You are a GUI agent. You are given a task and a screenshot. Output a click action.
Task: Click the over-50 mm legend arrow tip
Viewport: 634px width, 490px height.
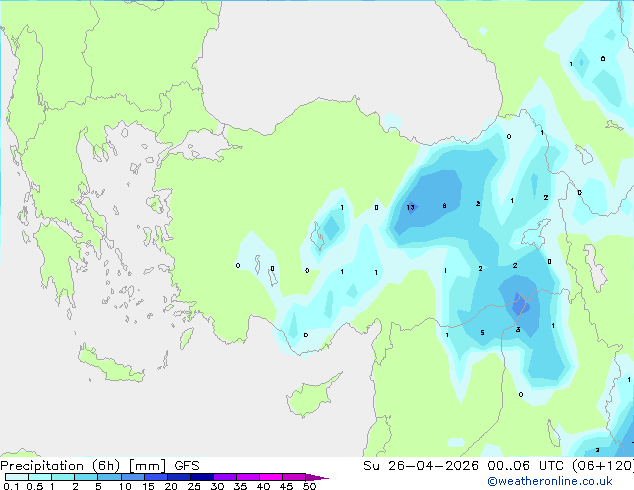(317, 477)
